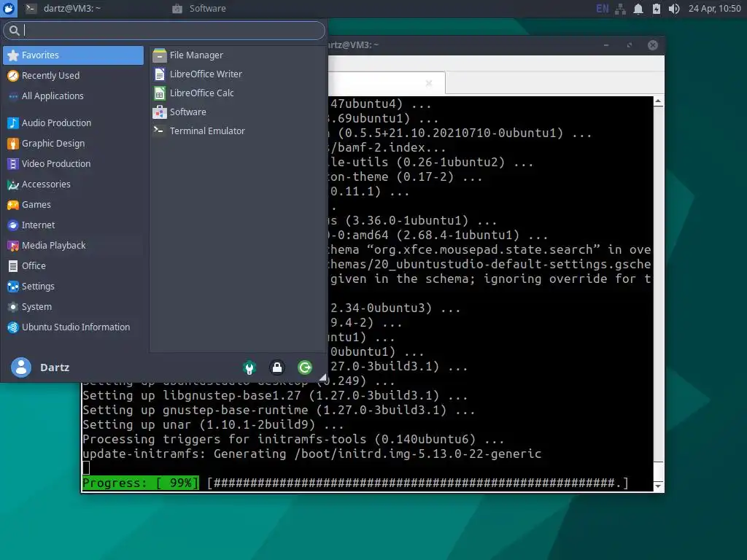The width and height of the screenshot is (747, 560).
Task: Click the power manager battery icon
Action: click(x=657, y=9)
